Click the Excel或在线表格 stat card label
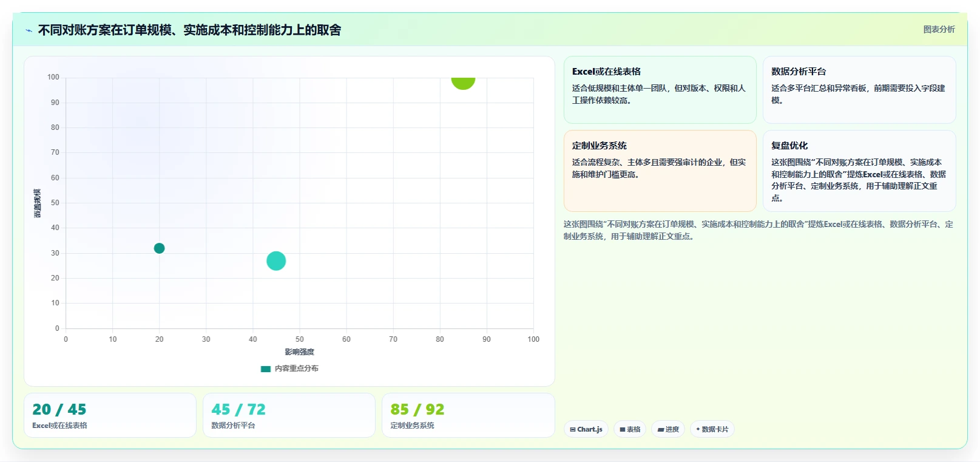 (59, 426)
